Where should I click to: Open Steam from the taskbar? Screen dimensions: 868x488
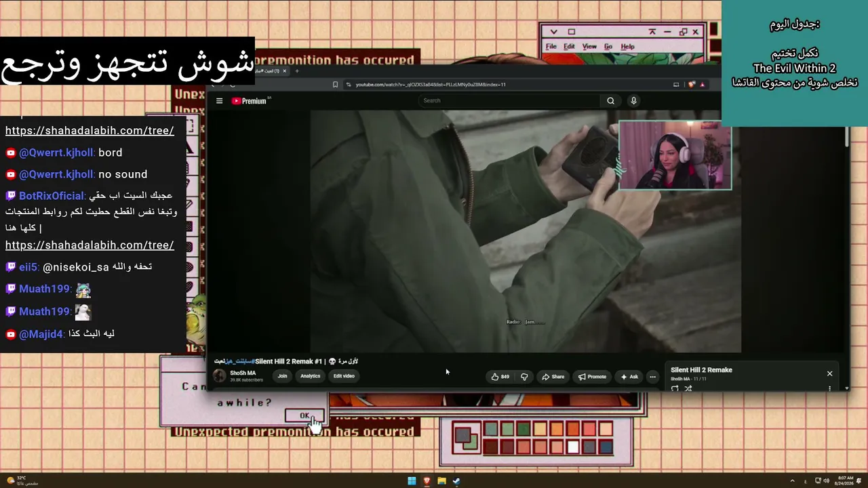point(456,481)
